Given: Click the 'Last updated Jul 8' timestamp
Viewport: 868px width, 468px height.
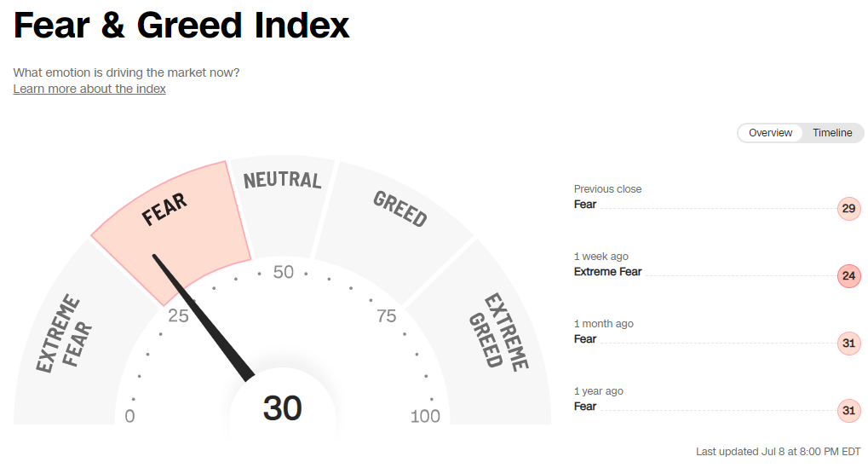Looking at the screenshot, I should (x=778, y=452).
